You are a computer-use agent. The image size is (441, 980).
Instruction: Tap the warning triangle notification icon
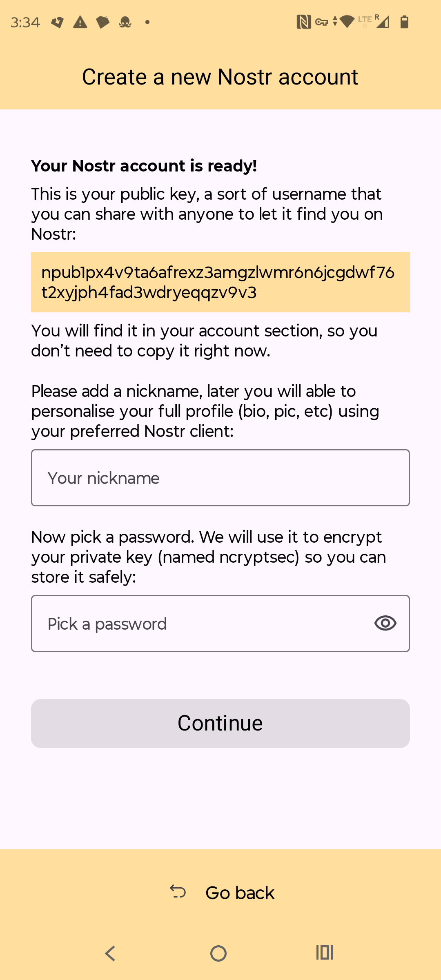80,22
